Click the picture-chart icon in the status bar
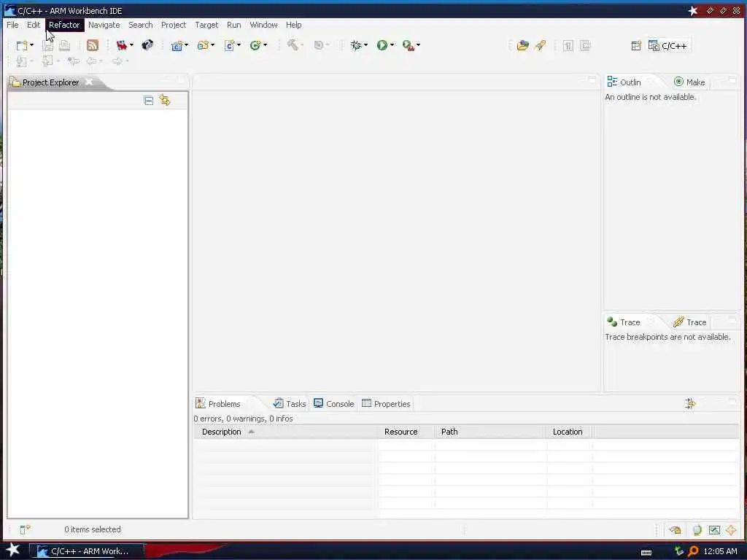Image resolution: width=747 pixels, height=560 pixels. click(x=714, y=530)
